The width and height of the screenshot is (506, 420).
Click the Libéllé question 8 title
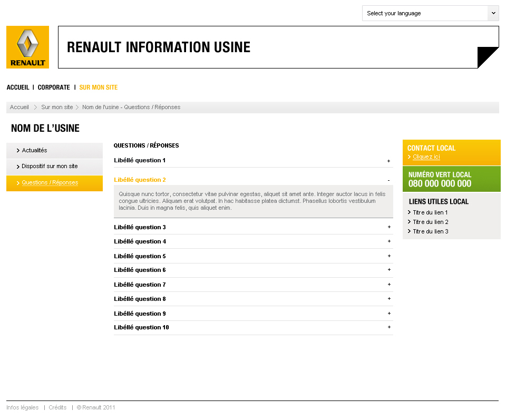click(140, 299)
